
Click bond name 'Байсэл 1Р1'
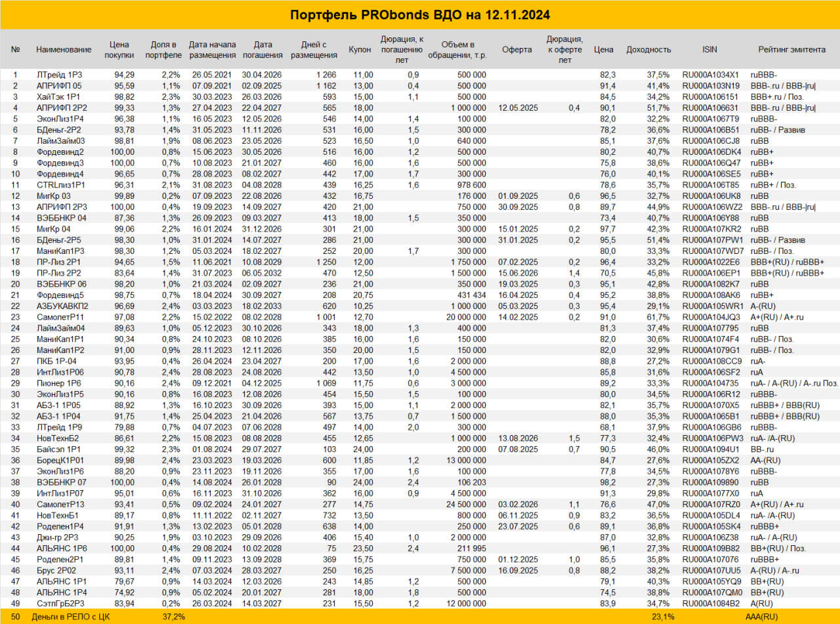coord(58,449)
